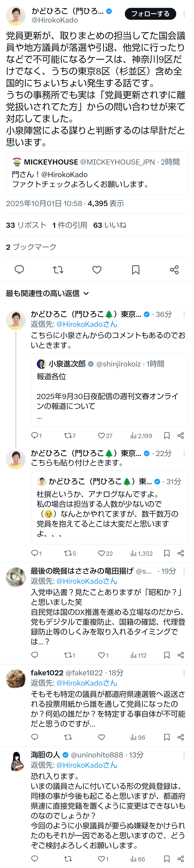This screenshot has height=868, width=194.
Task: Open options menu on fake1022 reply
Action: coord(184,673)
